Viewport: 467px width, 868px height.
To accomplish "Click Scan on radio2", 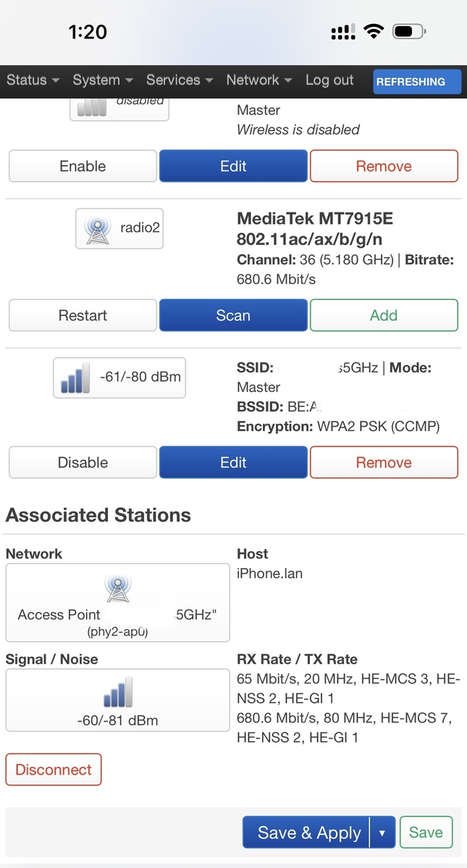I will tap(233, 315).
